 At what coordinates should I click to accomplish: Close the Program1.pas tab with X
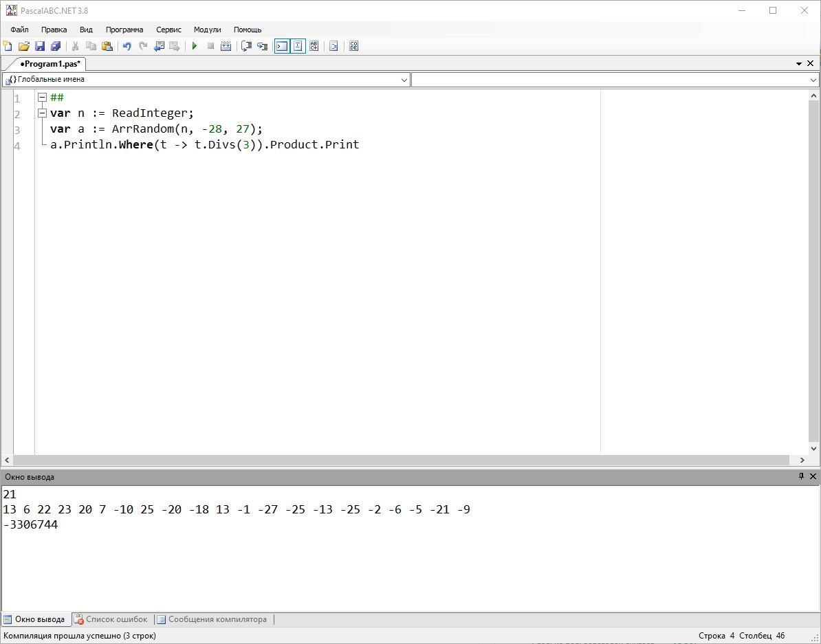[810, 63]
